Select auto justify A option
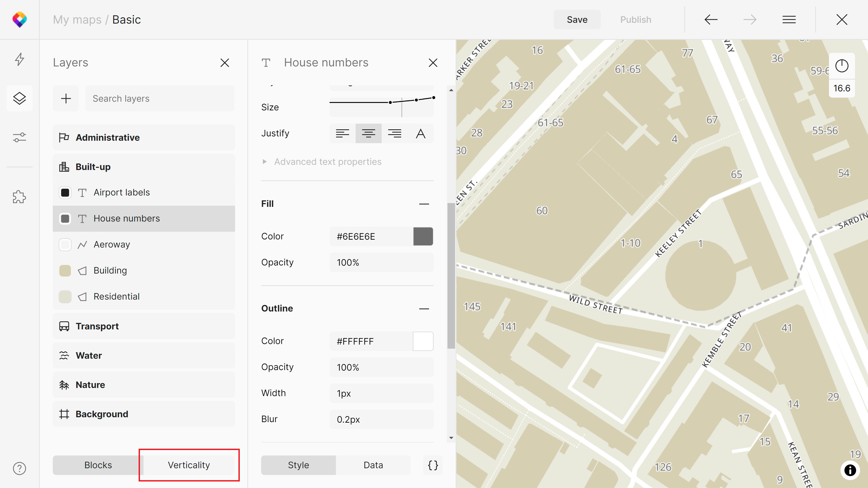Screen dimensions: 868x488 click(x=420, y=133)
